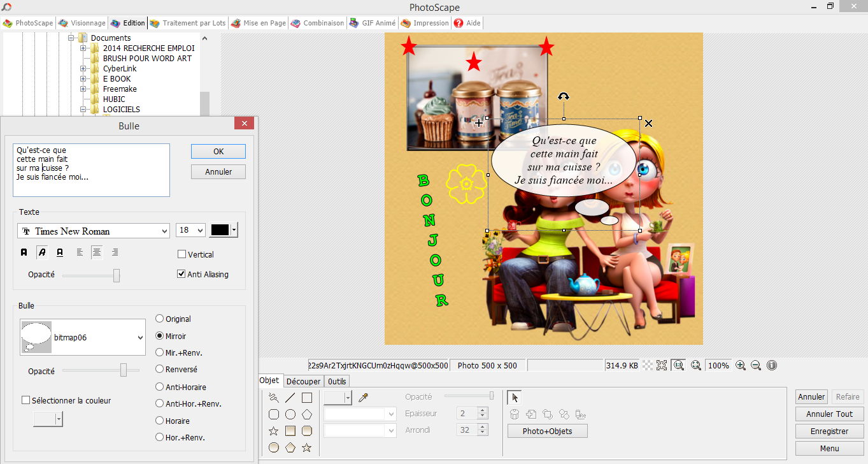
Task: Toggle italic text style in Bulle dialog
Action: [42, 252]
